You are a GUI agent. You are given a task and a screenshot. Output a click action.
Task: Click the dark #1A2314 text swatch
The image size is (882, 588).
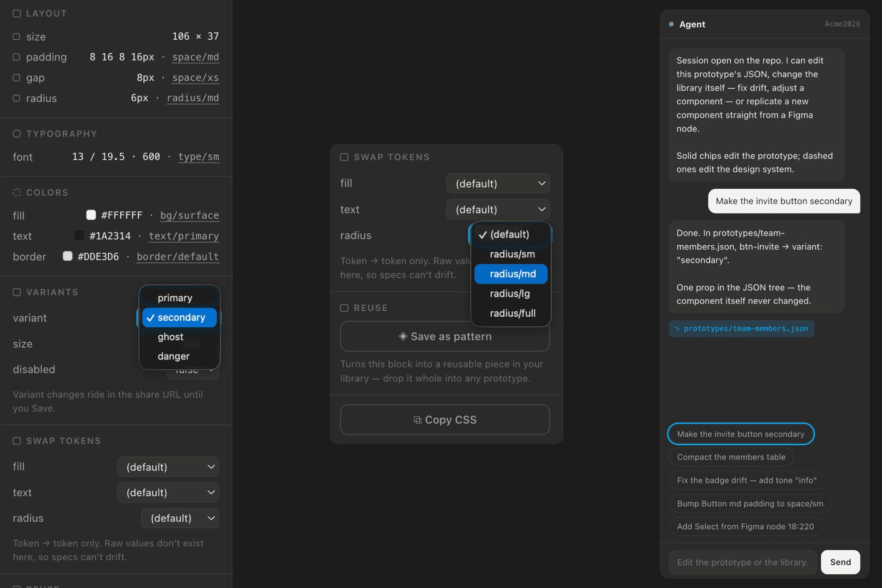click(x=79, y=236)
